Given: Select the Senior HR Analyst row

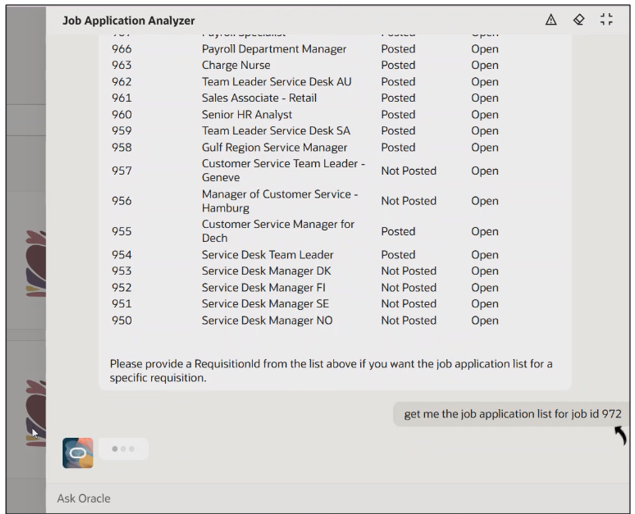Looking at the screenshot, I should (x=246, y=114).
